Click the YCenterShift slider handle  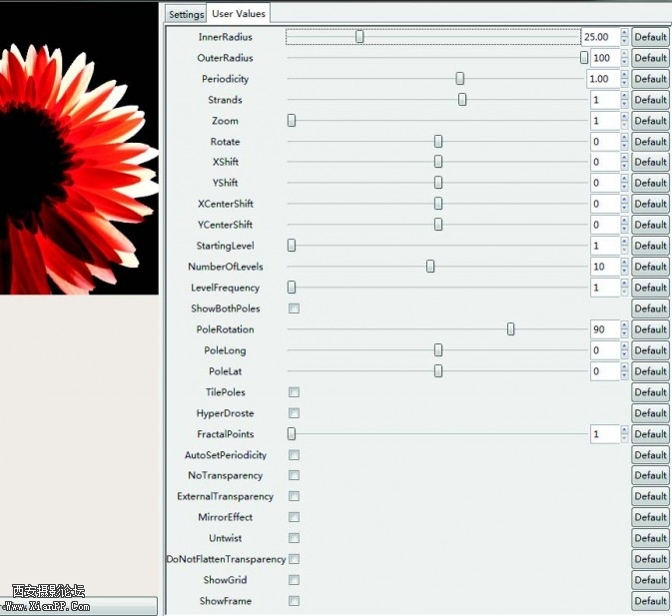(x=438, y=225)
